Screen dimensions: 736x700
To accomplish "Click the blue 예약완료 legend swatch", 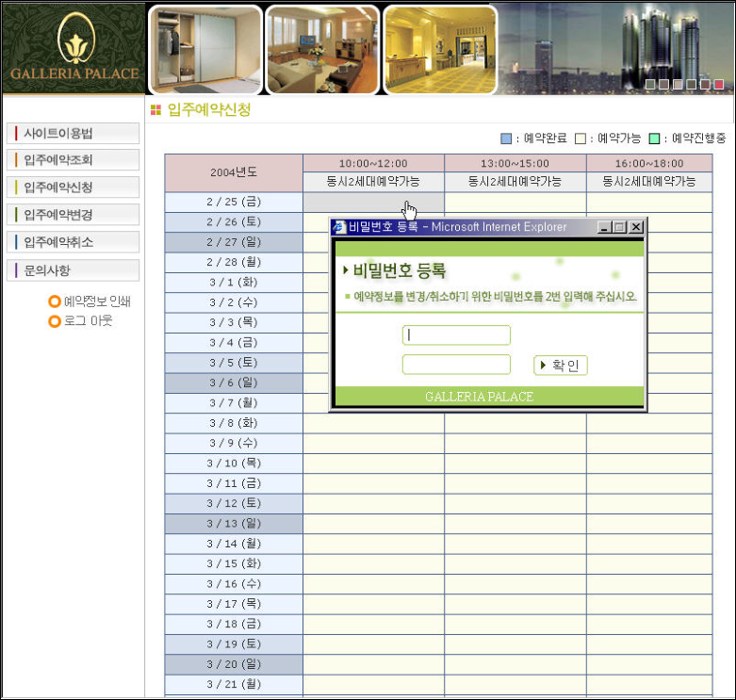I will (506, 138).
